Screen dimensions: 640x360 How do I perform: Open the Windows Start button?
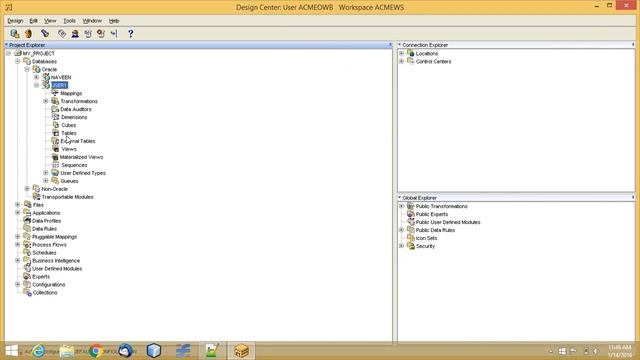(11, 351)
